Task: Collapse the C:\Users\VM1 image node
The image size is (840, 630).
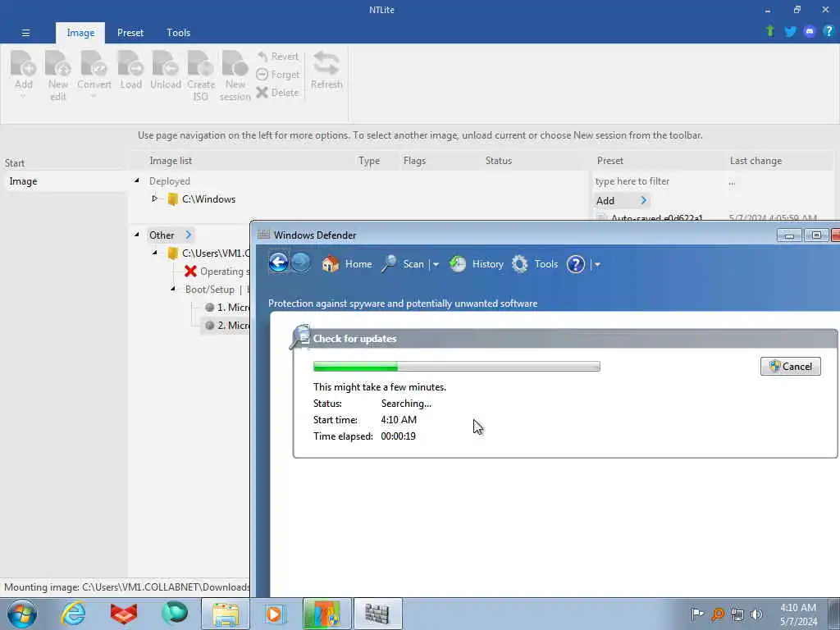Action: [x=154, y=253]
